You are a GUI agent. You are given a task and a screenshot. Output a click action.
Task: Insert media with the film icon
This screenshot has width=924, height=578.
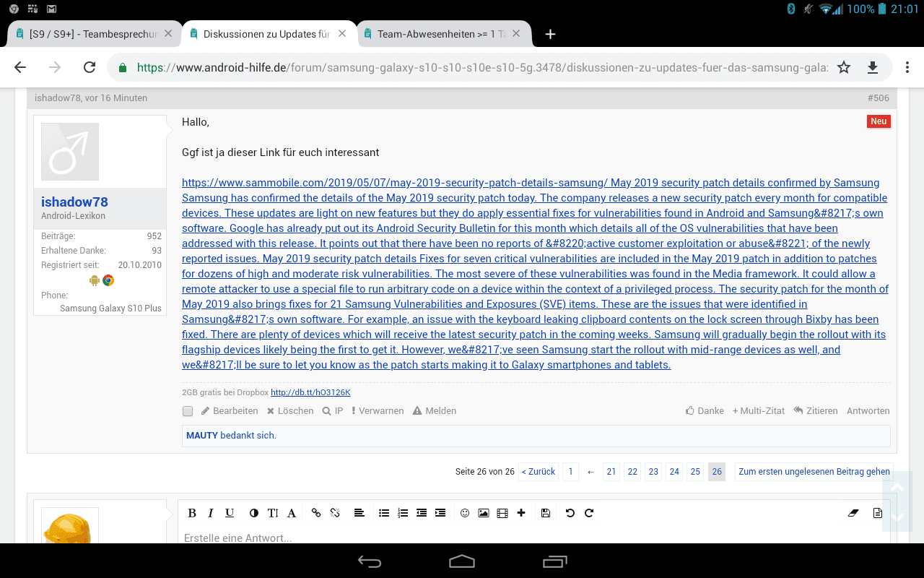(502, 513)
